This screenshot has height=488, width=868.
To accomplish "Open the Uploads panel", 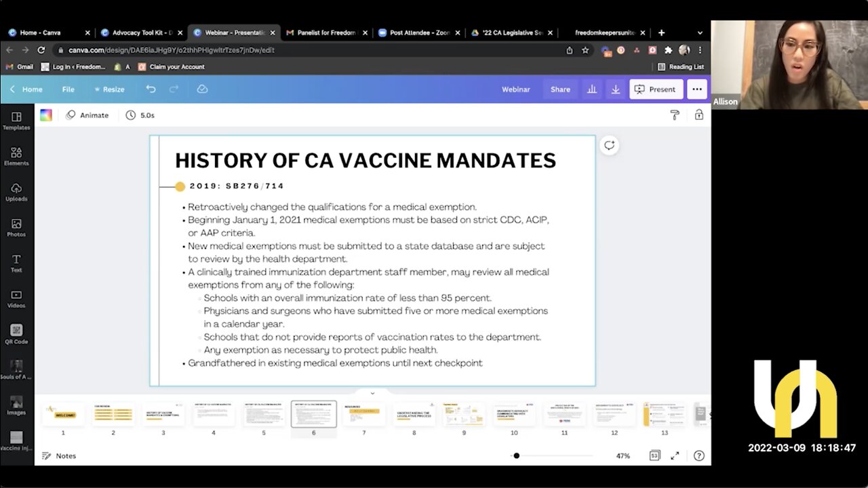I will point(16,192).
